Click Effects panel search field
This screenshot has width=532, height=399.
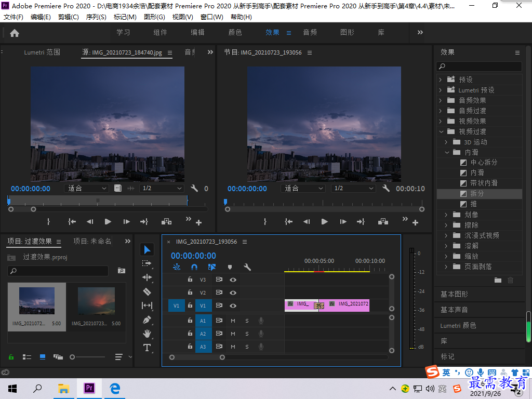click(x=478, y=66)
